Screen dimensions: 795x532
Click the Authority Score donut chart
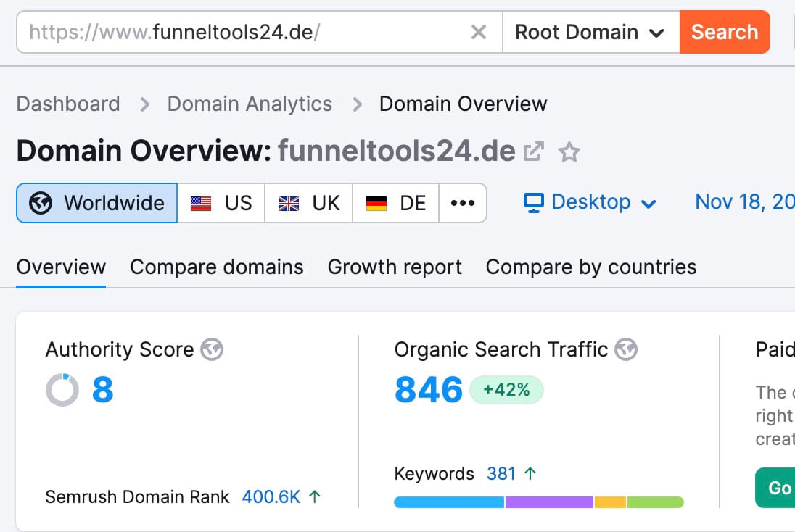pyautogui.click(x=62, y=390)
